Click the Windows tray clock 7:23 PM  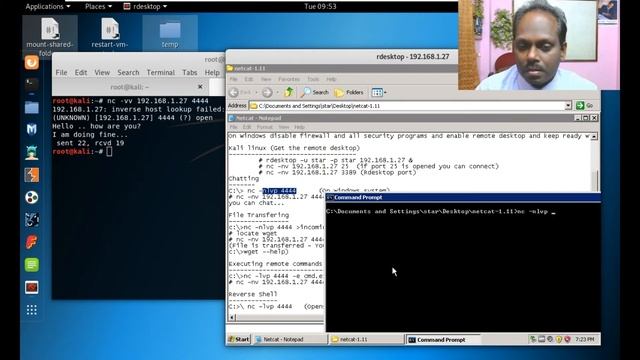pyautogui.click(x=585, y=339)
